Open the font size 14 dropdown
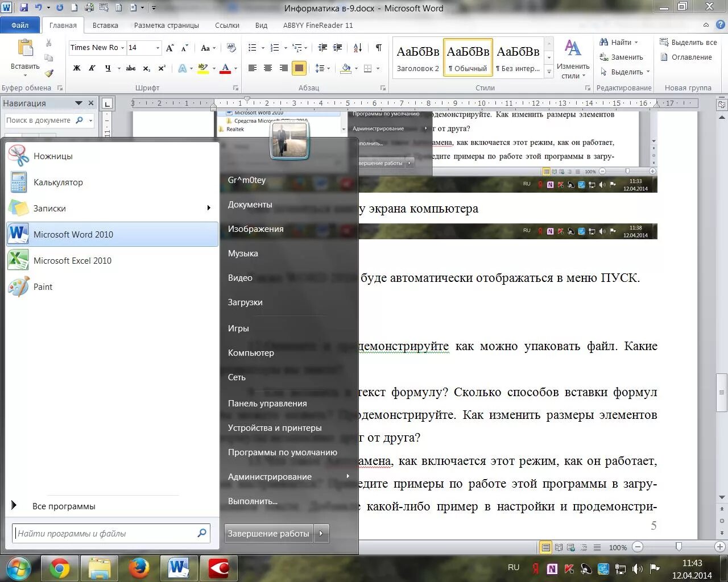The width and height of the screenshot is (728, 582). click(158, 48)
